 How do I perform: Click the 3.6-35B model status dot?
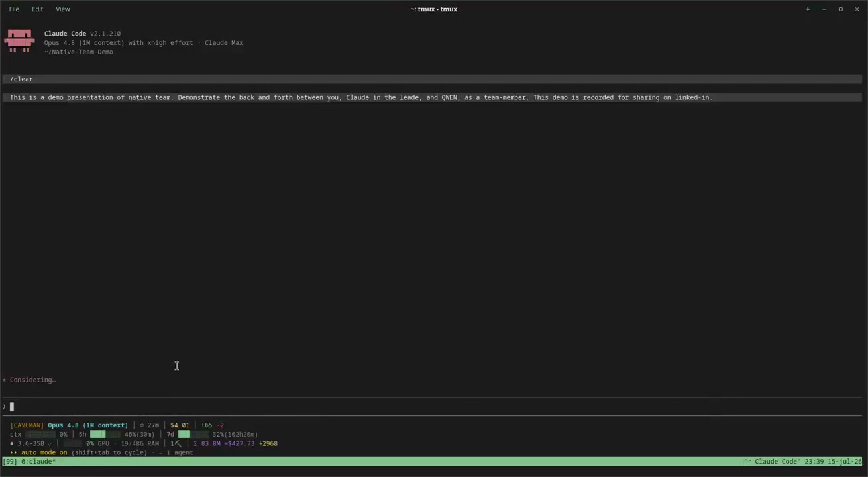coord(12,443)
